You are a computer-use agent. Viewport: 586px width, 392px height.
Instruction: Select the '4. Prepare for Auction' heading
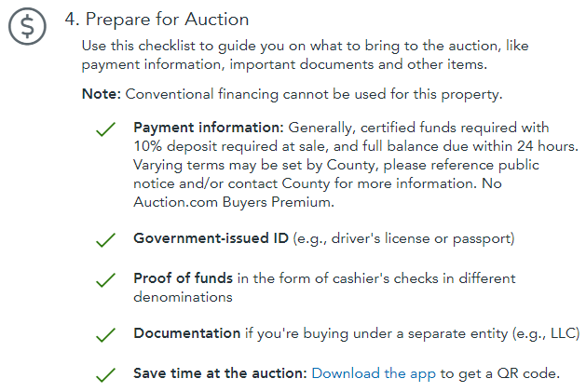coord(157,20)
